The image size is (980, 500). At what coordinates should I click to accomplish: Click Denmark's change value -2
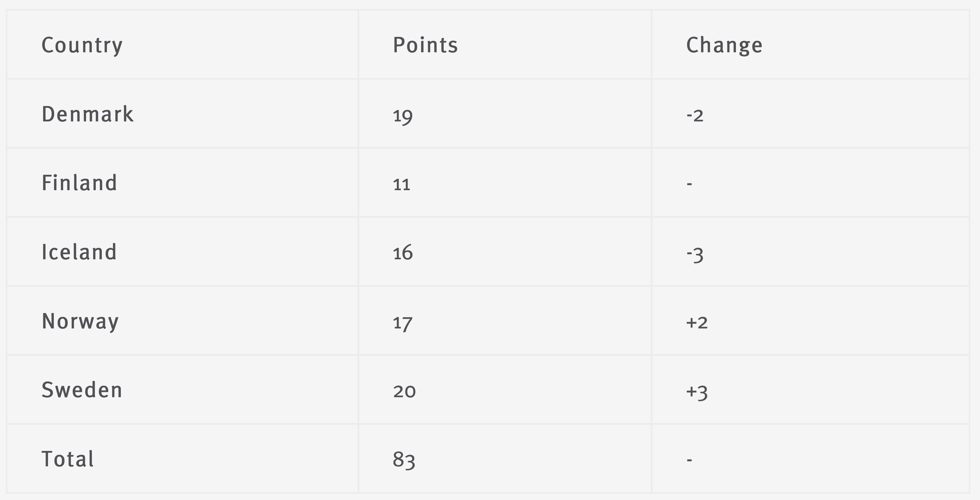(695, 116)
